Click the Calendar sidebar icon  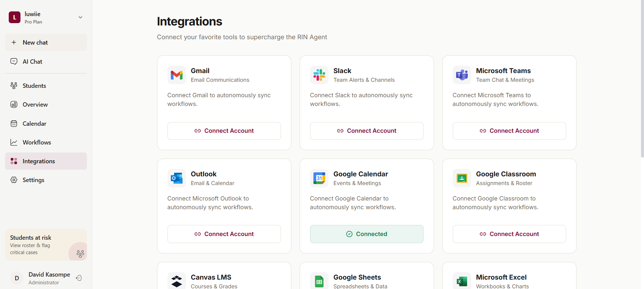click(14, 123)
